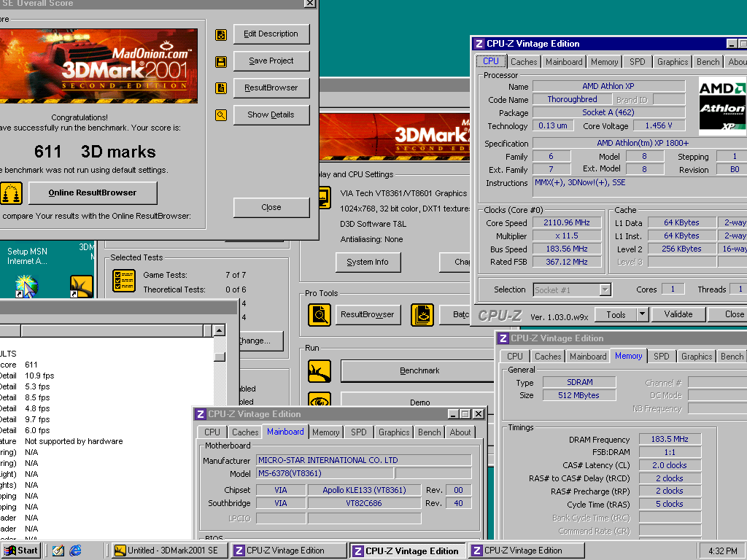
Task: Switch to Caches tab in CPU-Z CPU window
Action: [524, 62]
